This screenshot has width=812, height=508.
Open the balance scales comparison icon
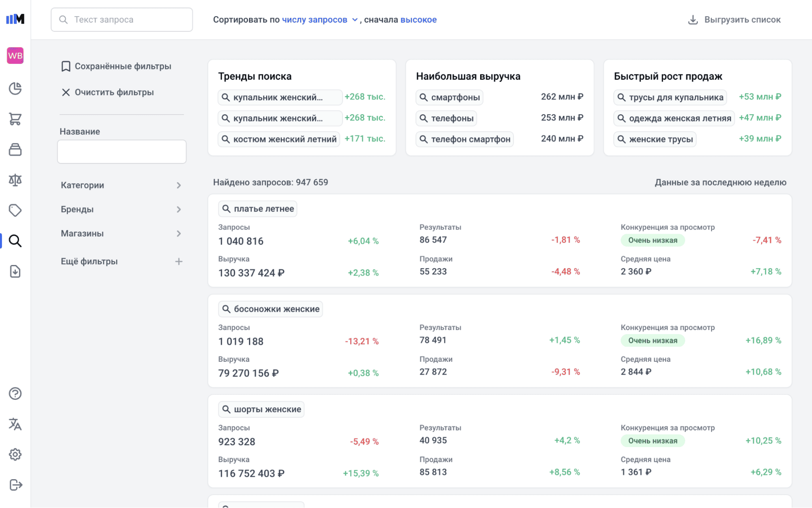[x=15, y=180]
